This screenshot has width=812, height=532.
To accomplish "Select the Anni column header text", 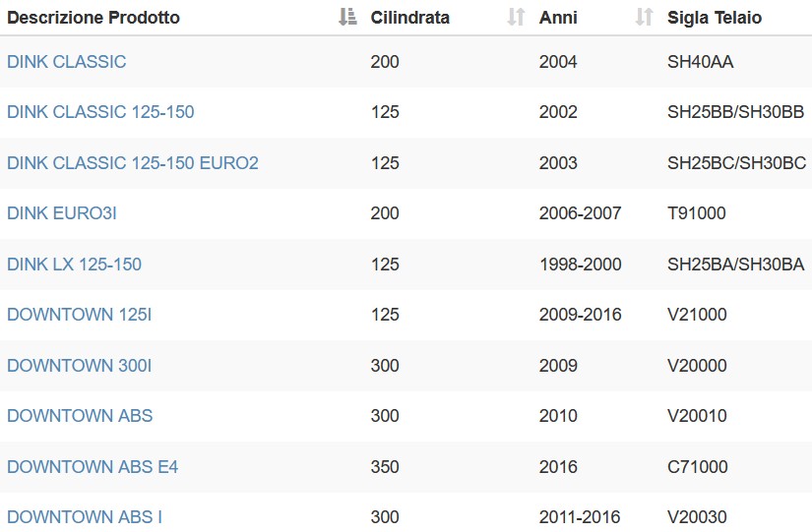I will pyautogui.click(x=558, y=18).
